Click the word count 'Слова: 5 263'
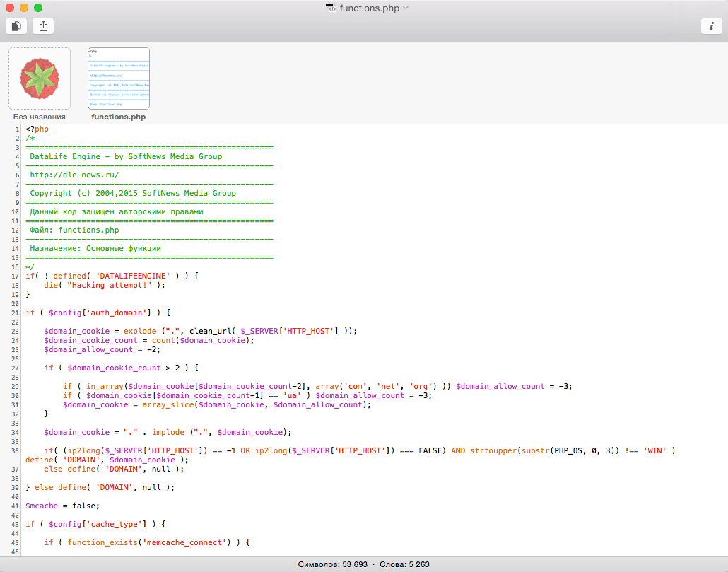Image resolution: width=728 pixels, height=572 pixels. 404,564
